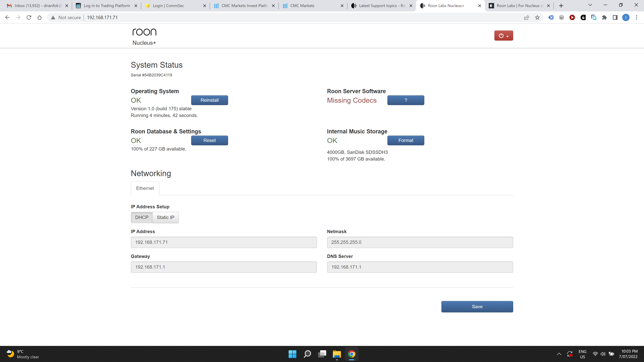Toggle the browser side panel

(615, 17)
